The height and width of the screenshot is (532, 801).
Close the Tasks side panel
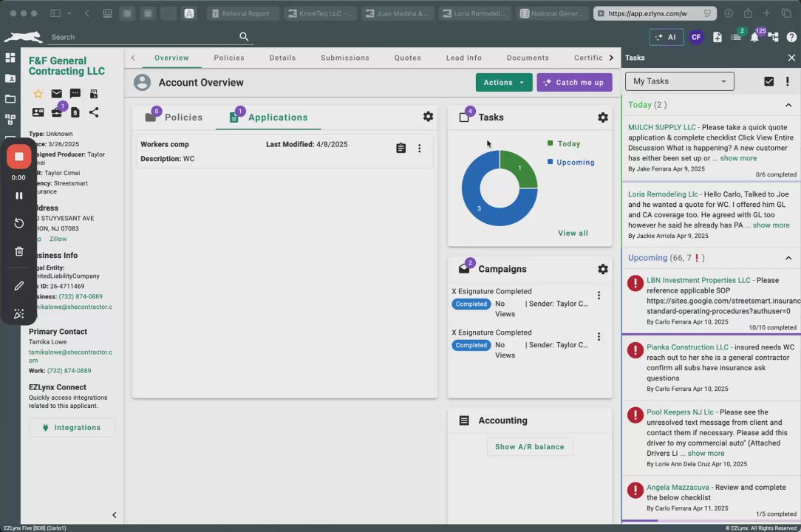tap(791, 58)
